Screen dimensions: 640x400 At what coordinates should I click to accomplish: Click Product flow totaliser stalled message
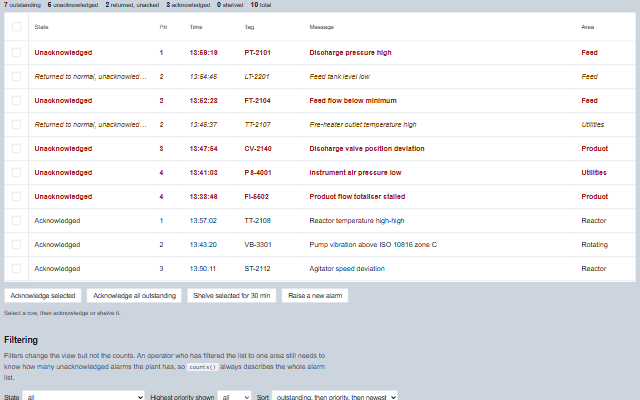click(x=357, y=196)
